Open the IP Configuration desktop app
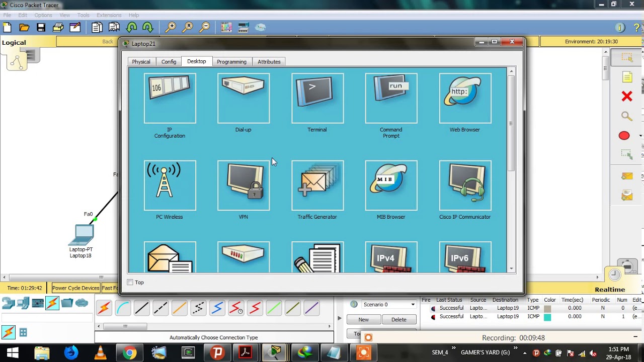 [x=170, y=98]
